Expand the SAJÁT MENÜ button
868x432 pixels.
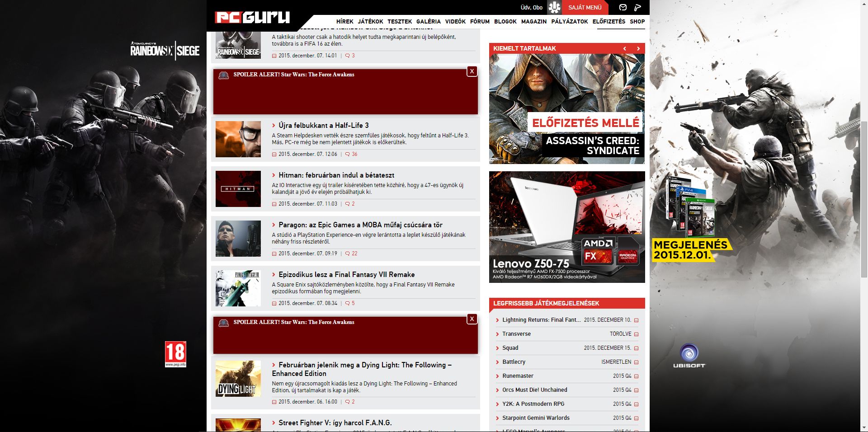pyautogui.click(x=585, y=7)
